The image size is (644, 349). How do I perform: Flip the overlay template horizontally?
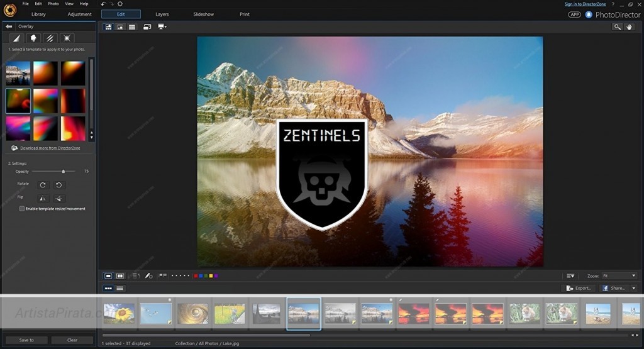click(43, 198)
